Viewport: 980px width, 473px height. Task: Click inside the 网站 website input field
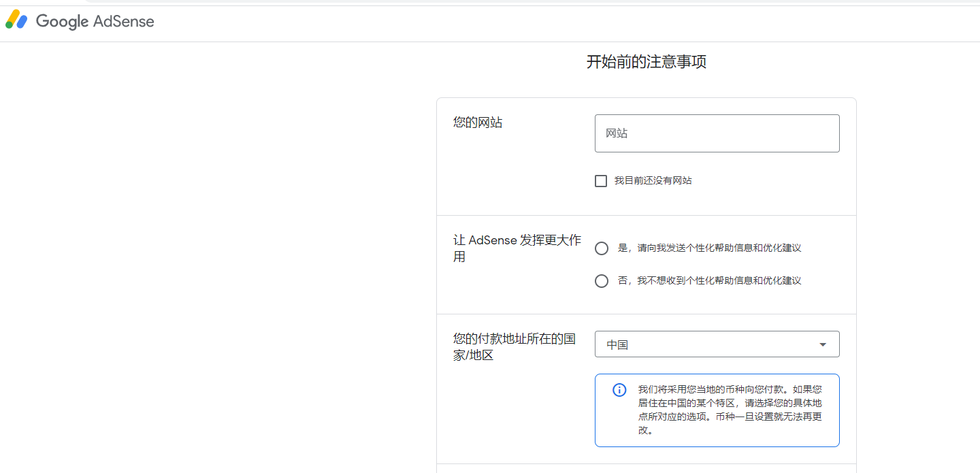717,133
